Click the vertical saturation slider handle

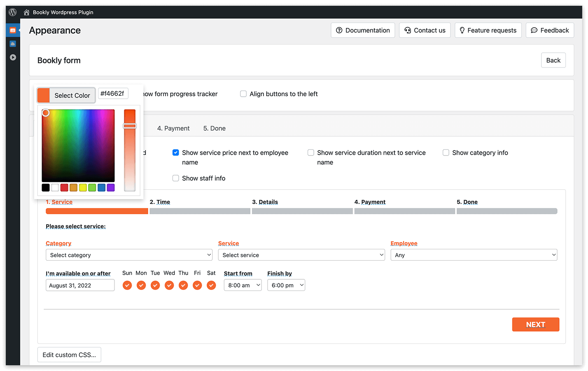[x=130, y=126]
